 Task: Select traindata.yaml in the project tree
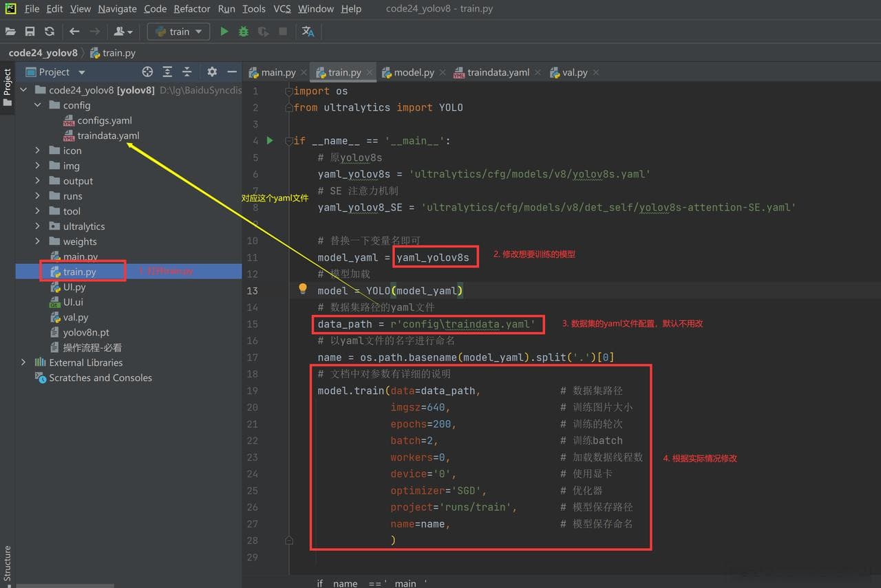[x=108, y=135]
